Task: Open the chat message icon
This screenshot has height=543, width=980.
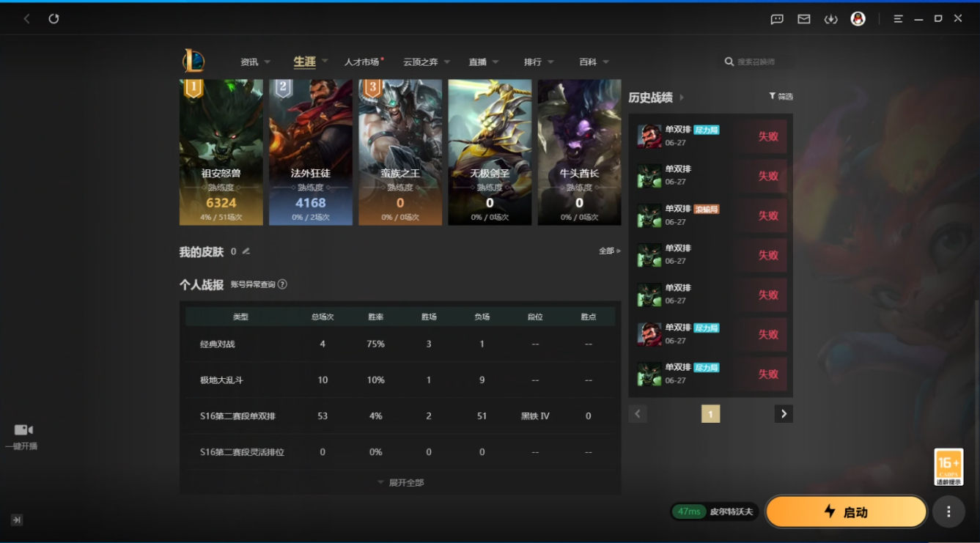Action: click(777, 19)
